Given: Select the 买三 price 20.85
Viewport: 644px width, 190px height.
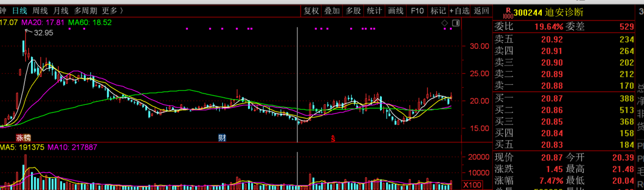Looking at the screenshot, I should [x=552, y=121].
